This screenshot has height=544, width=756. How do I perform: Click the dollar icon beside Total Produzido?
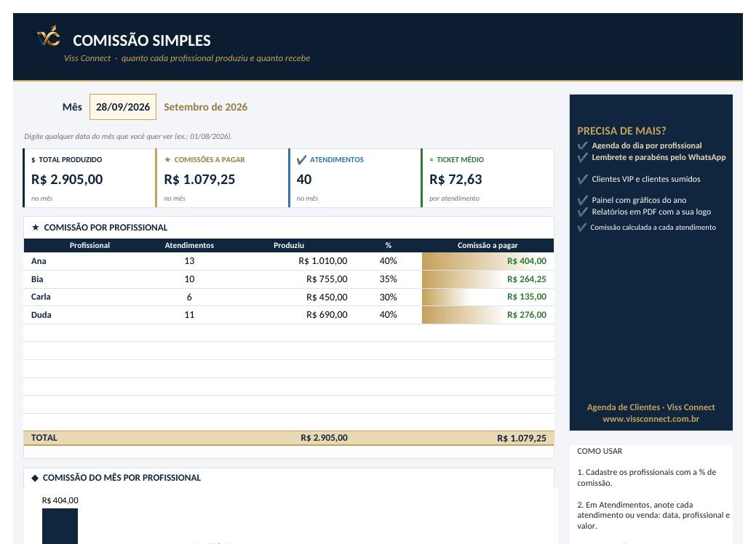pyautogui.click(x=33, y=160)
